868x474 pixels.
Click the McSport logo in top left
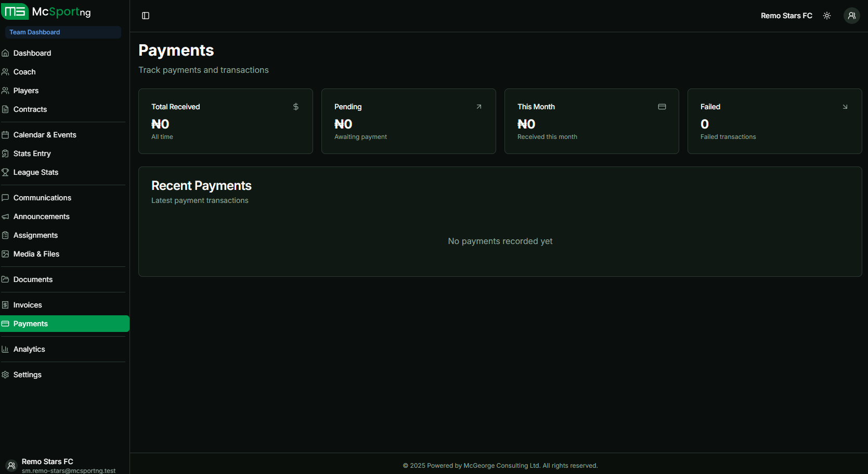pos(15,11)
